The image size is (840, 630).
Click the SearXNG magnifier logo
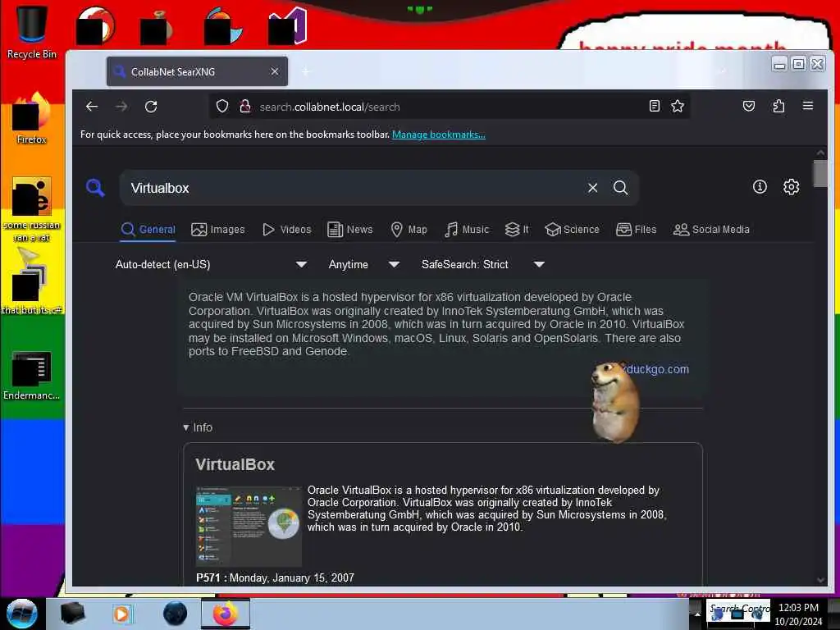point(95,188)
